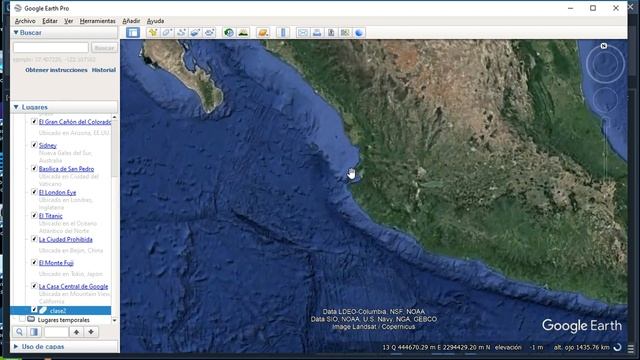The height and width of the screenshot is (360, 640).
Task: Expand the Uso de capas panel
Action: coord(16,347)
